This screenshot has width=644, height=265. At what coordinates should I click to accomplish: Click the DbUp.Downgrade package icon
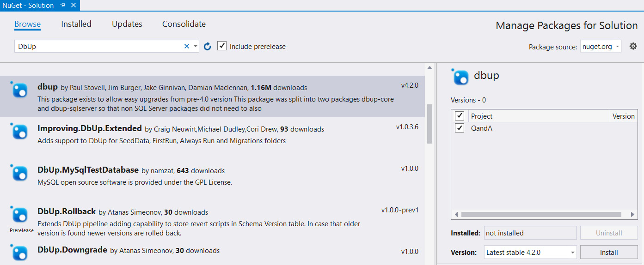click(19, 253)
